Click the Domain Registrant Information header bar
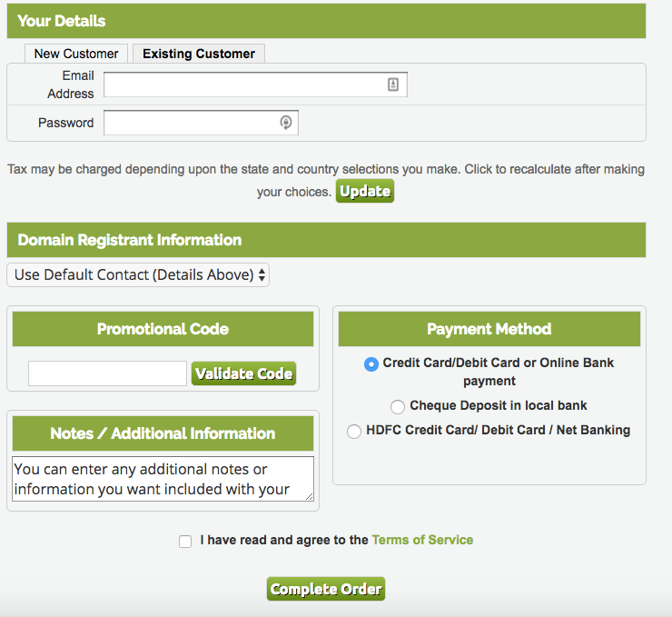 (326, 240)
